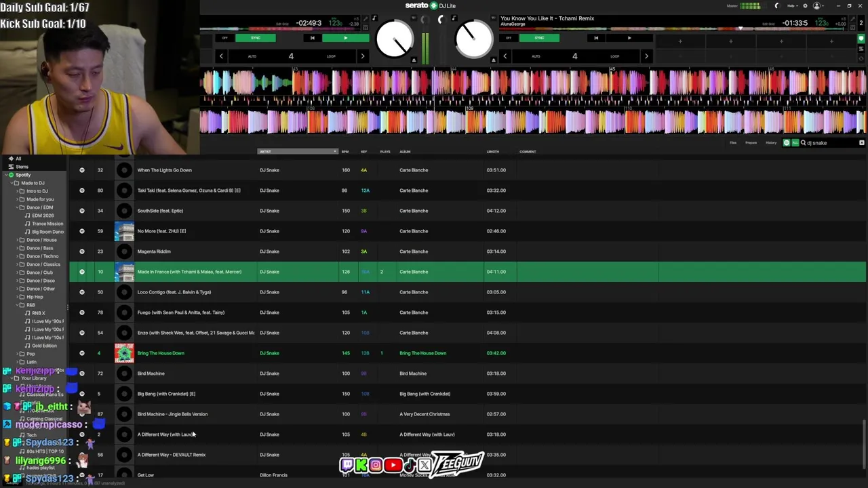Open the History panel tab
This screenshot has width=868, height=488.
pos(771,143)
